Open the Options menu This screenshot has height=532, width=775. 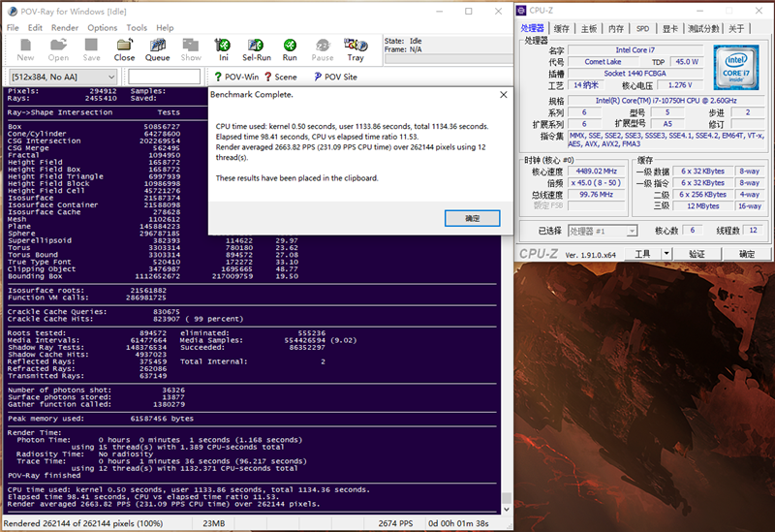tap(103, 28)
